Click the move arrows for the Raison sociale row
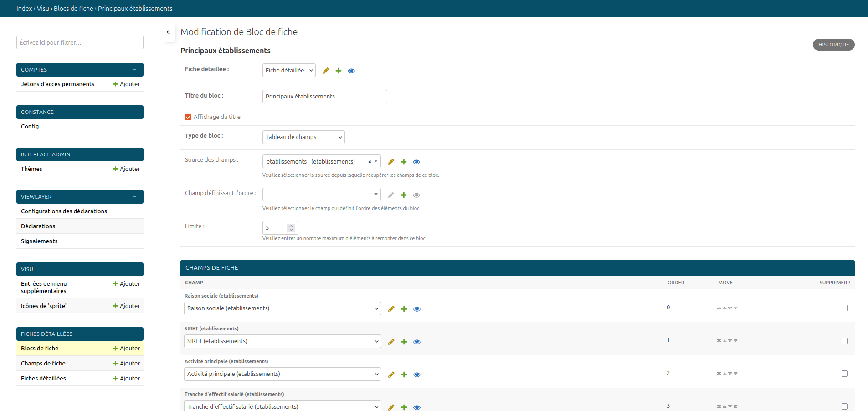This screenshot has height=411, width=868. [x=727, y=308]
